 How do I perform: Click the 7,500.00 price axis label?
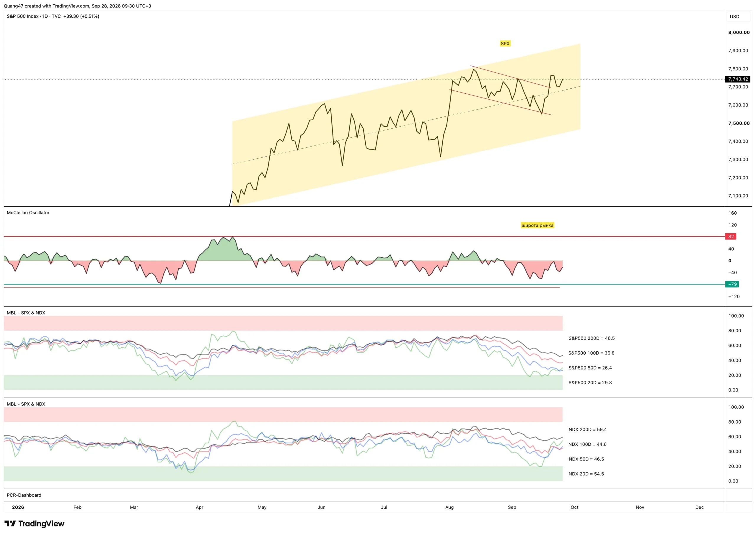tap(739, 123)
